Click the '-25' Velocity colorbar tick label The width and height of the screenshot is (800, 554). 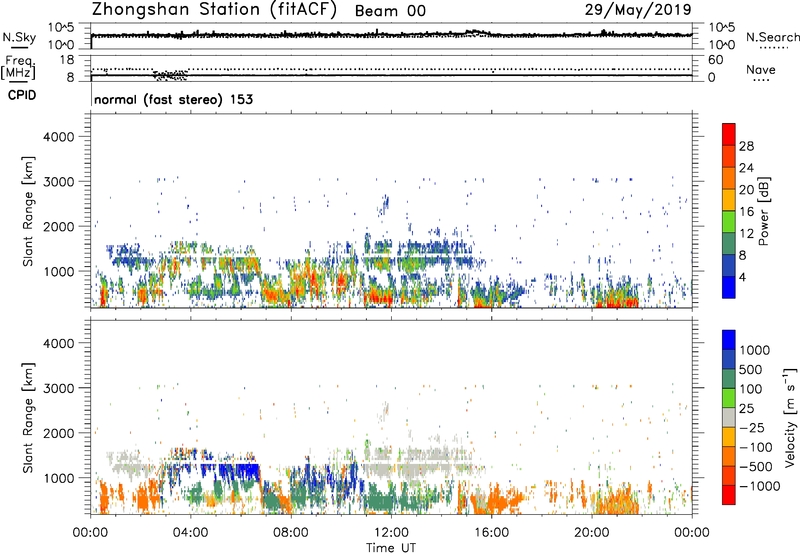click(752, 428)
